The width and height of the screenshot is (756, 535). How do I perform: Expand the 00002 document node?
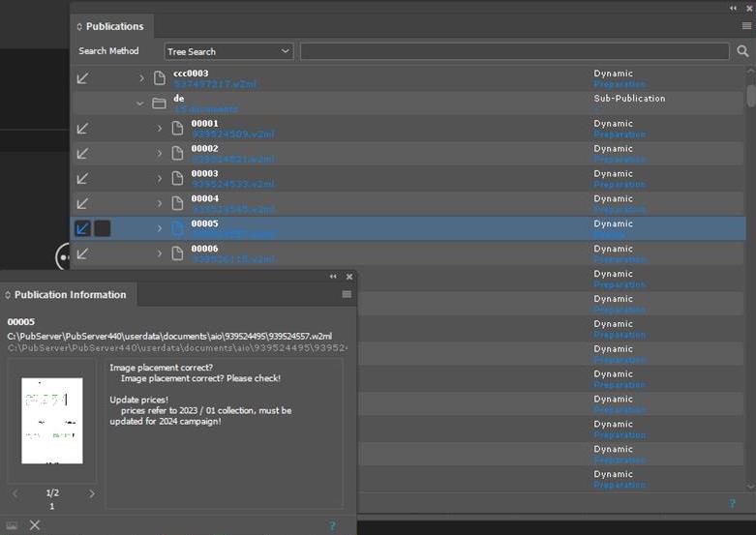click(x=160, y=153)
